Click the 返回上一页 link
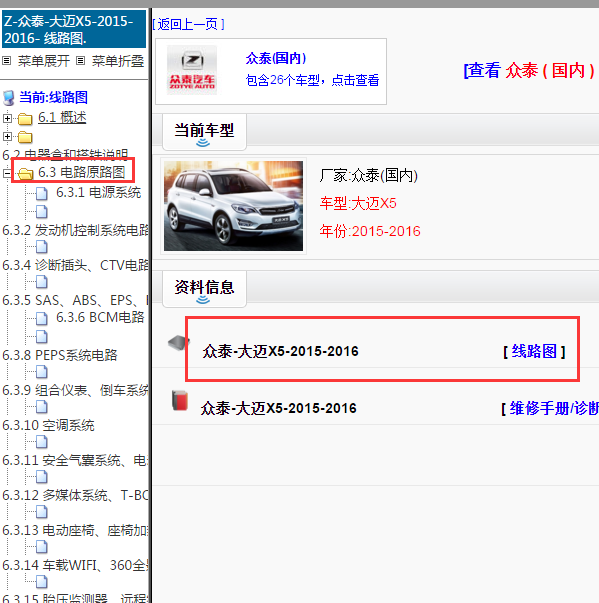Viewport: 599px width, 603px height. tap(188, 24)
